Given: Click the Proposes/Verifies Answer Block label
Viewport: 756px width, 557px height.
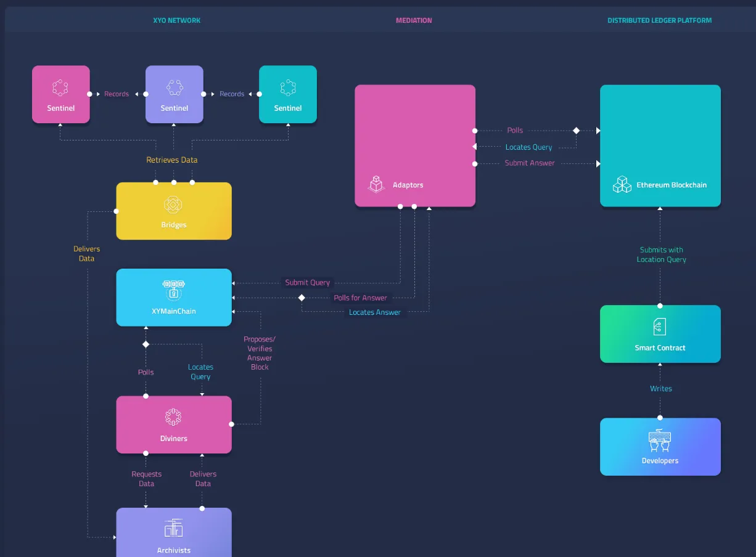Looking at the screenshot, I should (x=260, y=353).
